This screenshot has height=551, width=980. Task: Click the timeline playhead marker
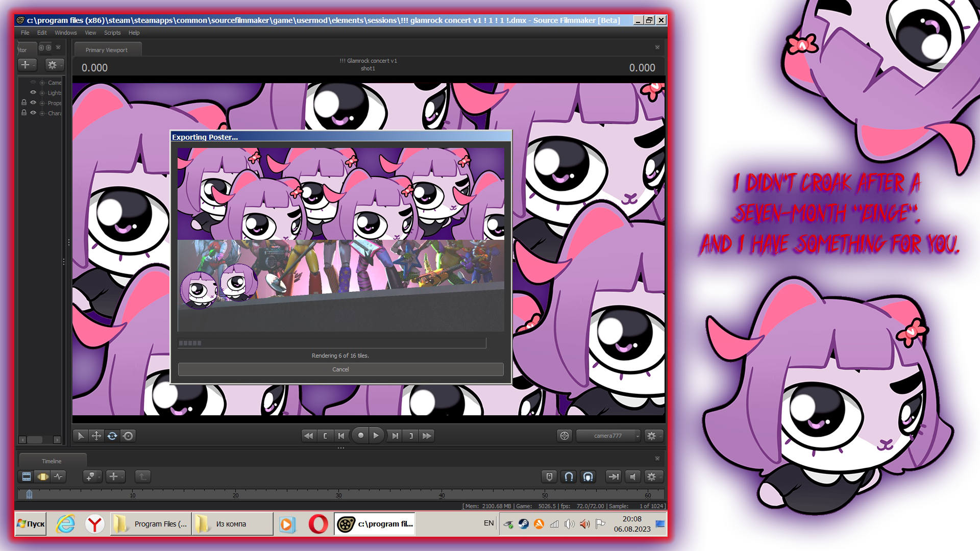tap(30, 494)
